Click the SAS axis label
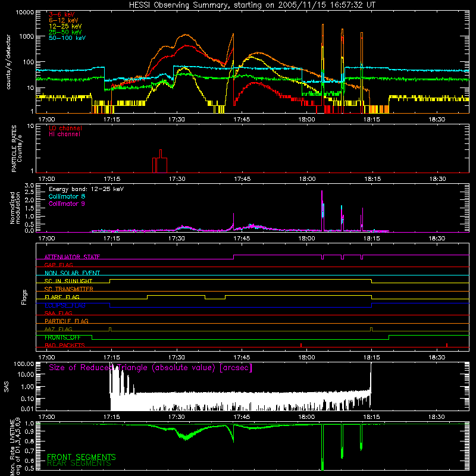Screen dimensions: 476x476 pos(7,387)
